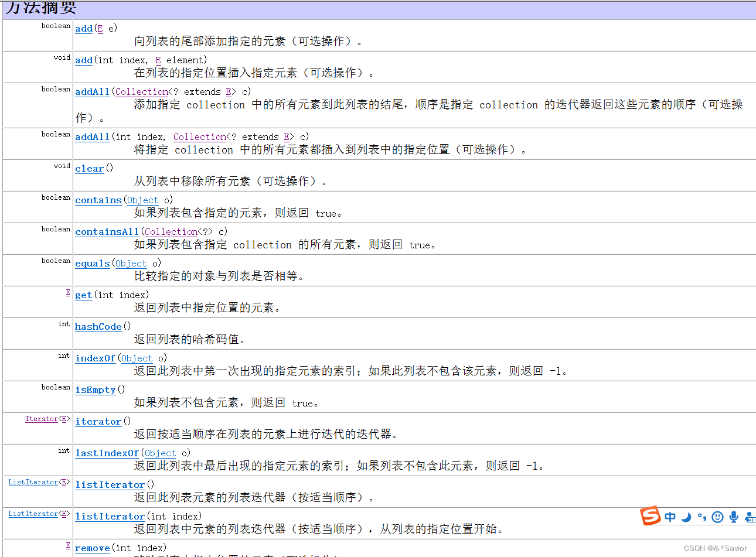
Task: Click E link in addAll(int index, Collection) row
Action: click(x=287, y=136)
